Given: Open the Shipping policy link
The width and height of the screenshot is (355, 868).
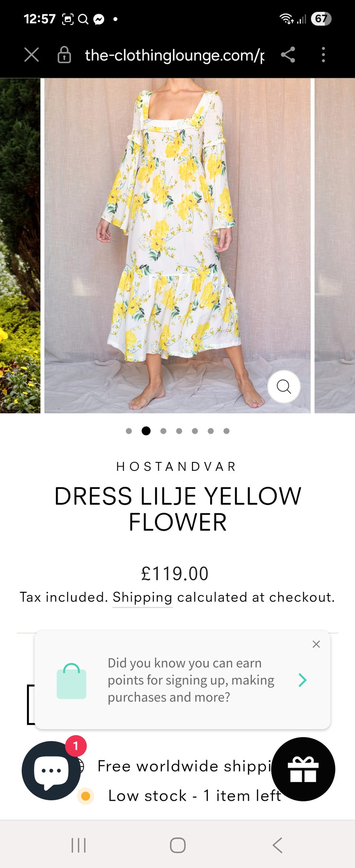Looking at the screenshot, I should (142, 597).
